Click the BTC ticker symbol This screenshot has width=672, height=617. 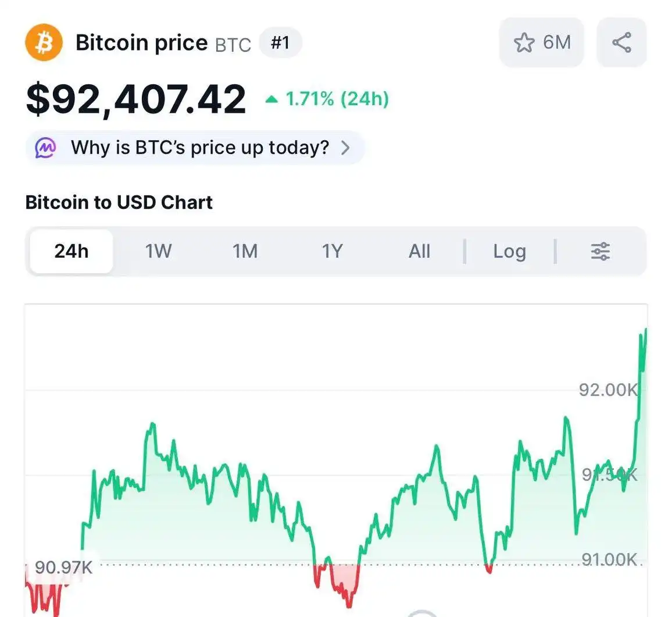pos(232,44)
